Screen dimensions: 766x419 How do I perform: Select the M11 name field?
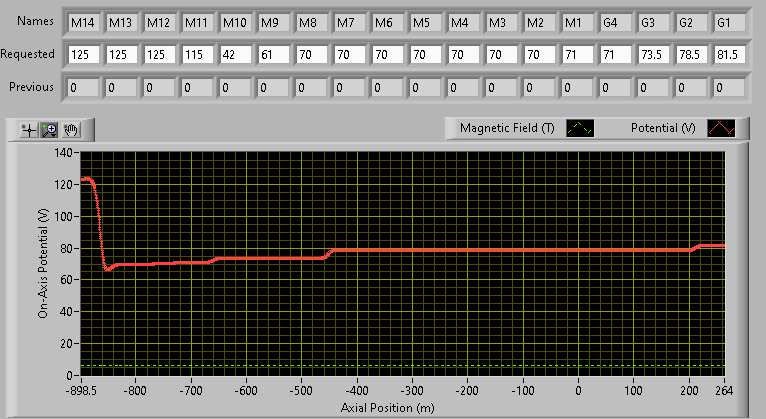point(198,22)
